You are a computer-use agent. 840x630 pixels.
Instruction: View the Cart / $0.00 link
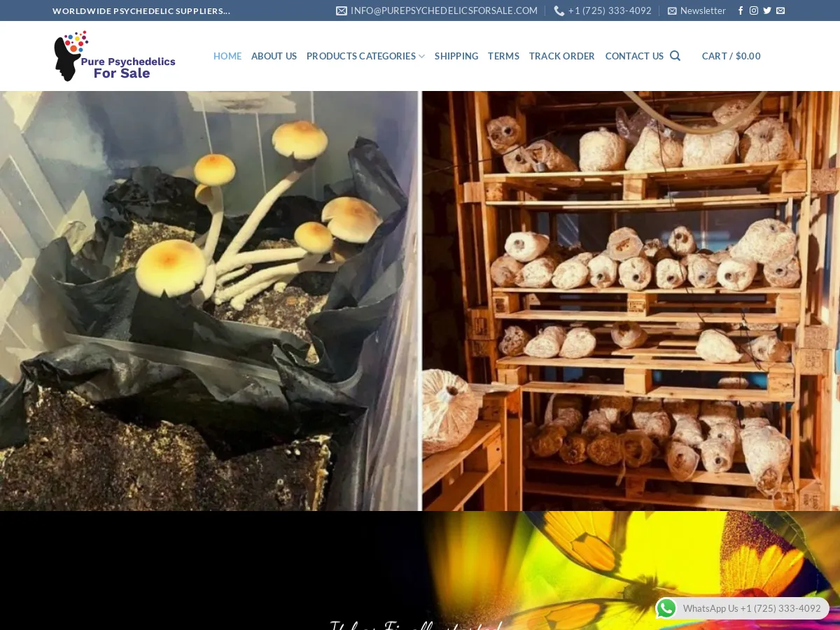(x=731, y=56)
